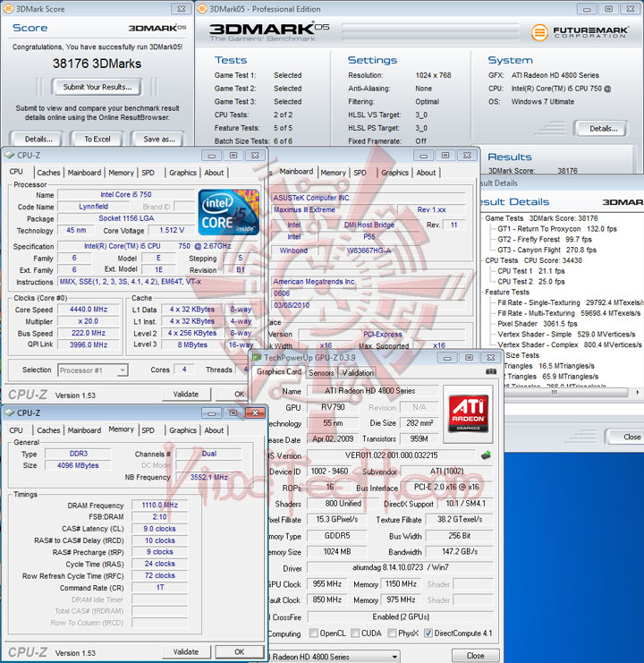Select GT2 - Firefly Forest result row
This screenshot has height=663, width=644.
[x=545, y=239]
